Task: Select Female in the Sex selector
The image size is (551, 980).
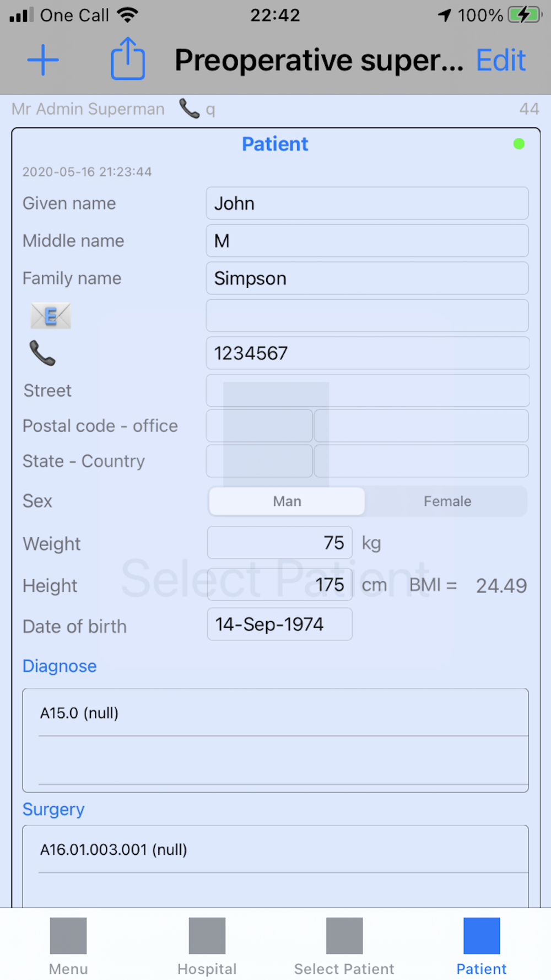Action: coord(447,501)
